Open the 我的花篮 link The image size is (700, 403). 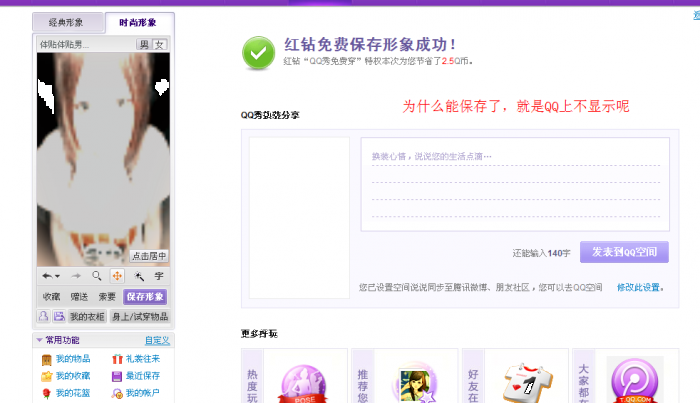[73, 393]
